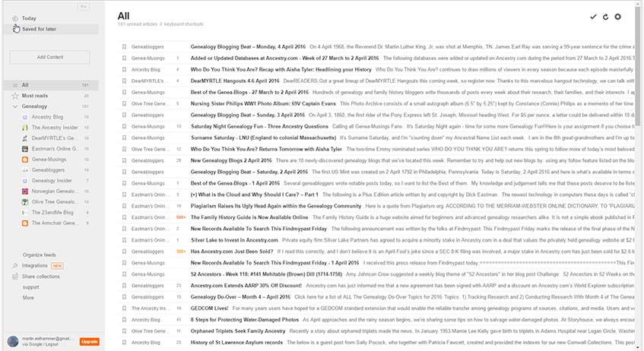
Task: Click More in the sidebar
Action: (28, 298)
